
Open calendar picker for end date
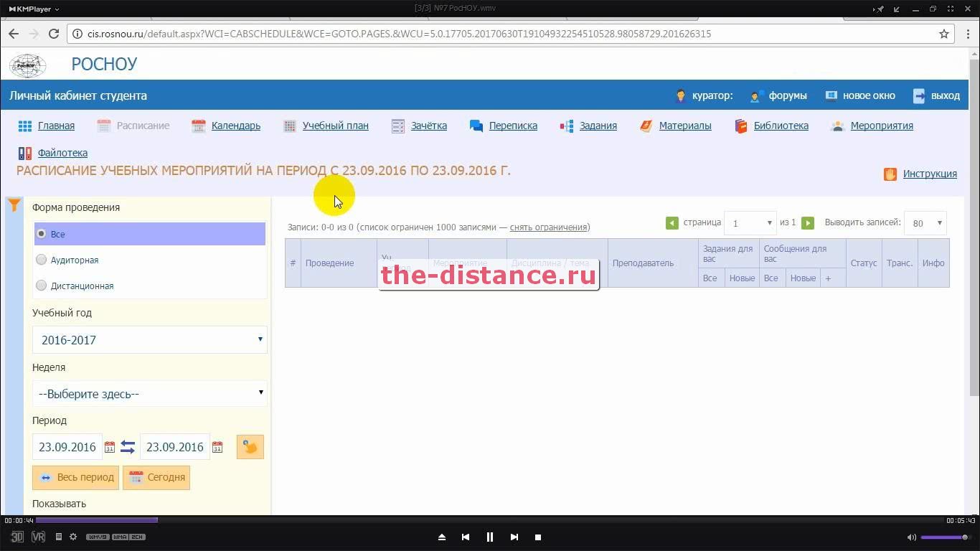click(x=217, y=447)
